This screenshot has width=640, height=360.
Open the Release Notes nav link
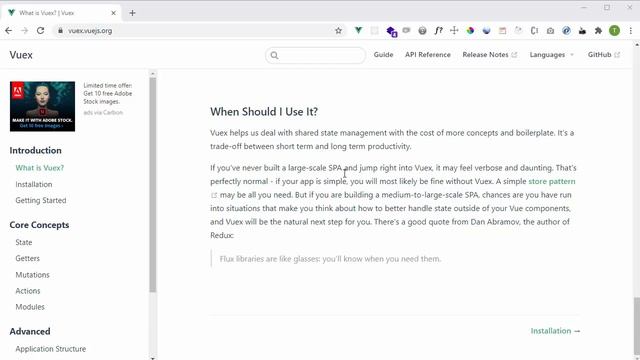click(x=489, y=55)
